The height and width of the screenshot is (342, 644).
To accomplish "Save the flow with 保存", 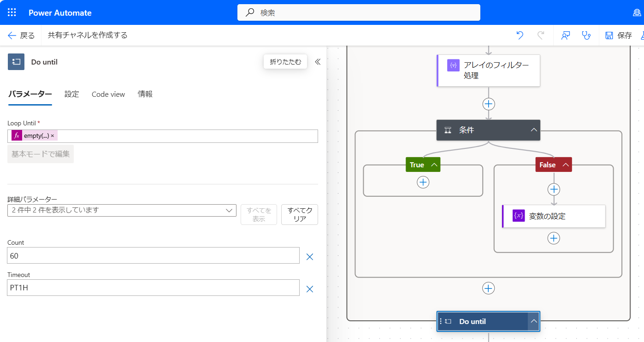I will (619, 35).
